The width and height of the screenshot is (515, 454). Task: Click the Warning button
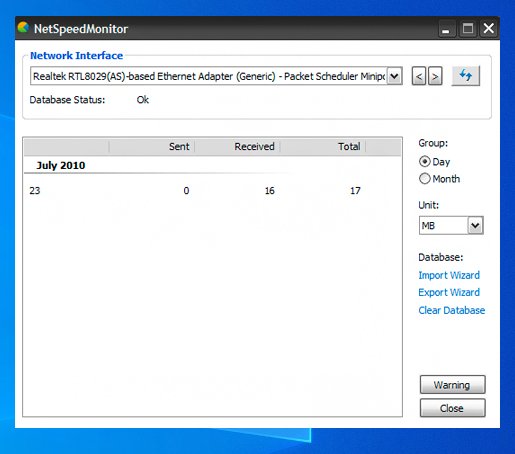coord(452,385)
